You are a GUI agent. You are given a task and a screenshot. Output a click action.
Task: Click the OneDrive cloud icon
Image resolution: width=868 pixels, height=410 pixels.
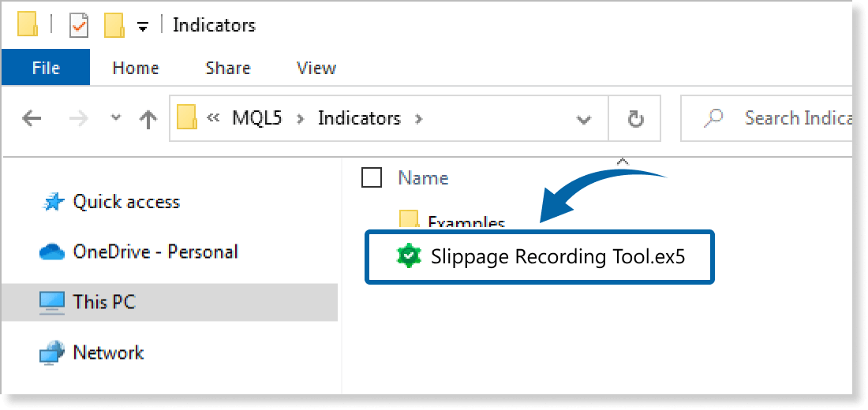click(x=52, y=252)
